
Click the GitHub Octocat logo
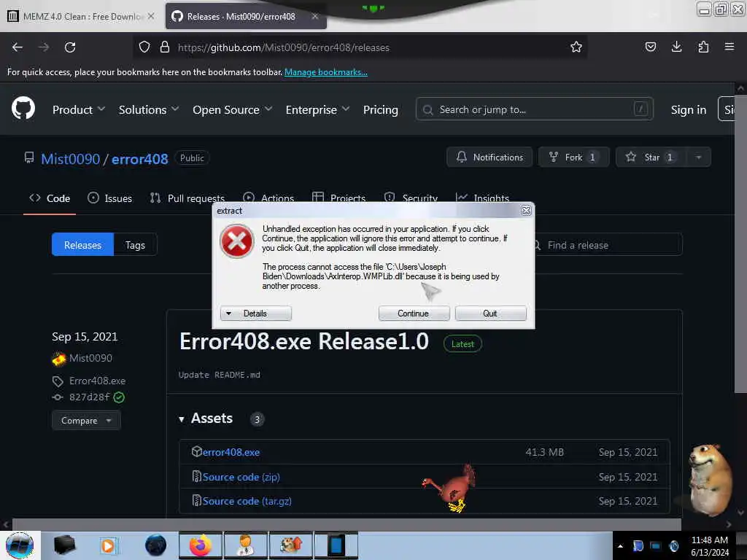23,108
